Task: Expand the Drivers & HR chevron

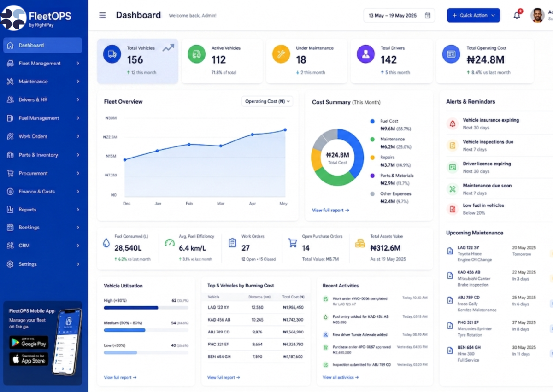Action: click(x=78, y=99)
